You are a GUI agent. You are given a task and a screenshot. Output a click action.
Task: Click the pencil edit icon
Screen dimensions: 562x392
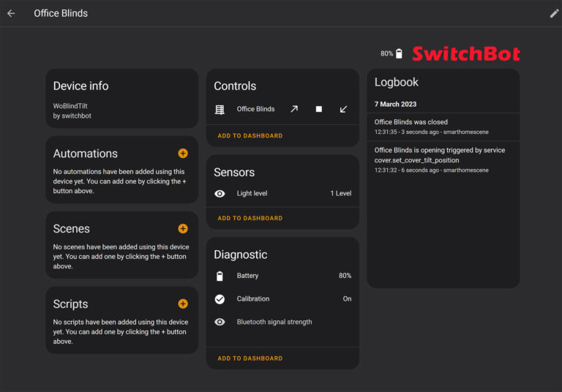(554, 13)
